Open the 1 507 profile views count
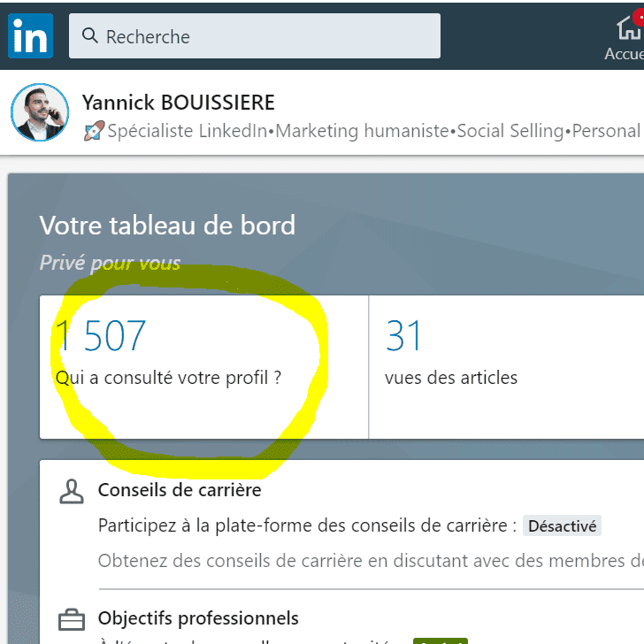 101,335
